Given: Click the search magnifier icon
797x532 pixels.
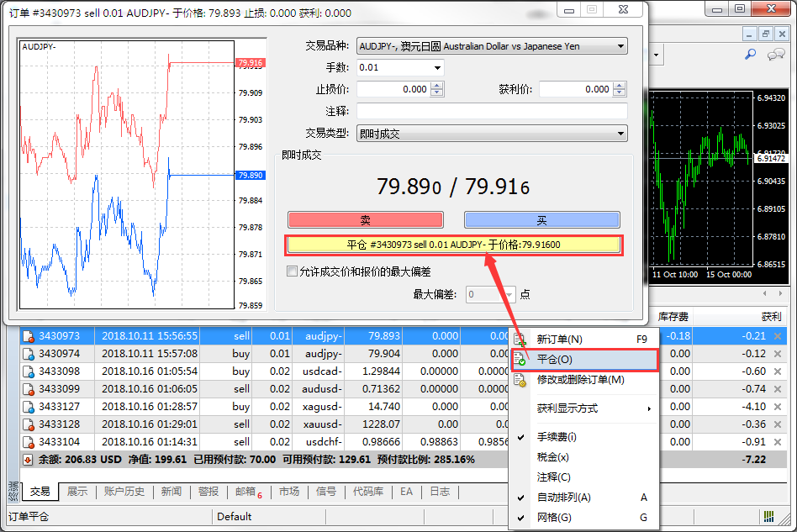Looking at the screenshot, I should pos(751,55).
